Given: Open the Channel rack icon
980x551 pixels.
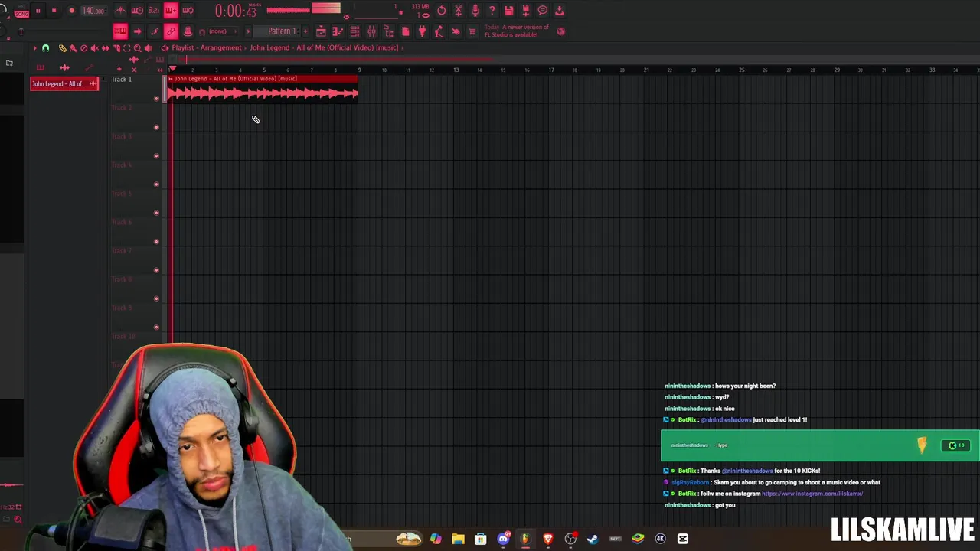Looking at the screenshot, I should [354, 31].
